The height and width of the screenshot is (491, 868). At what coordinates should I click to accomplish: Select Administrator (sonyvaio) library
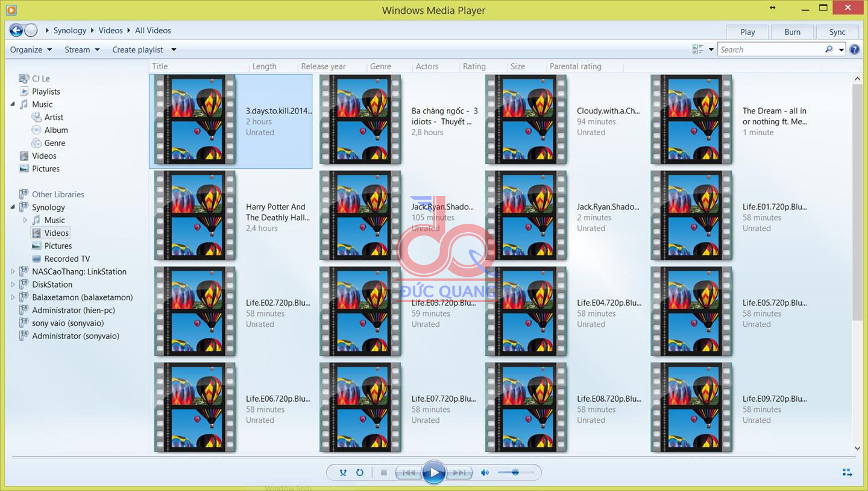pyautogui.click(x=75, y=336)
